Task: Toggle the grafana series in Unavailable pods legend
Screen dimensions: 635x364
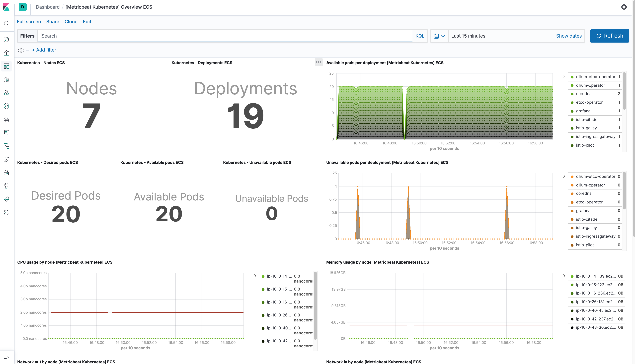Action: pos(583,211)
